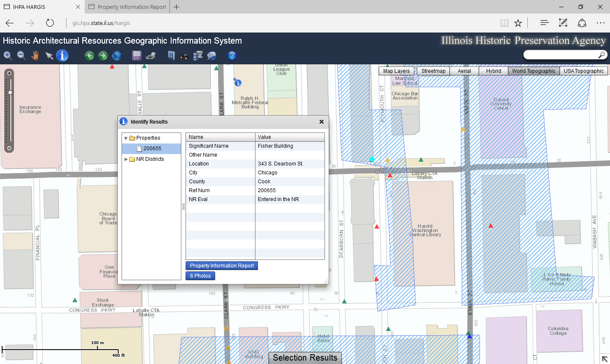This screenshot has height=364, width=610.
Task: Click the Property Information Report button
Action: pos(222,266)
